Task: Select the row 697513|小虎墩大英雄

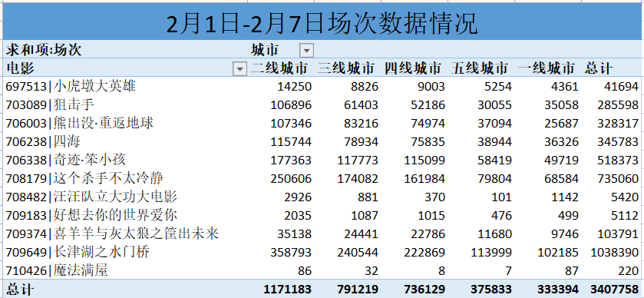Action: pyautogui.click(x=322, y=86)
